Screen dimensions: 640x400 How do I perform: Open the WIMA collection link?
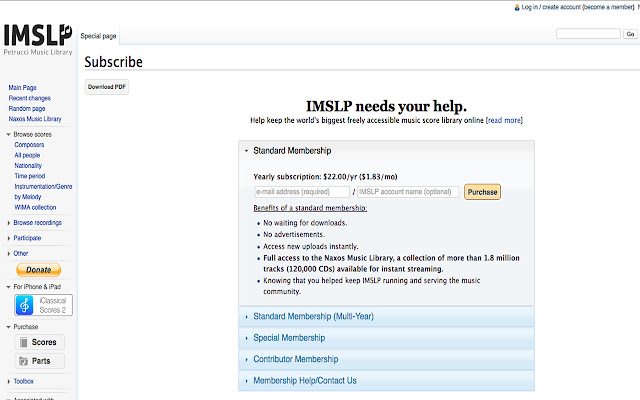(35, 207)
